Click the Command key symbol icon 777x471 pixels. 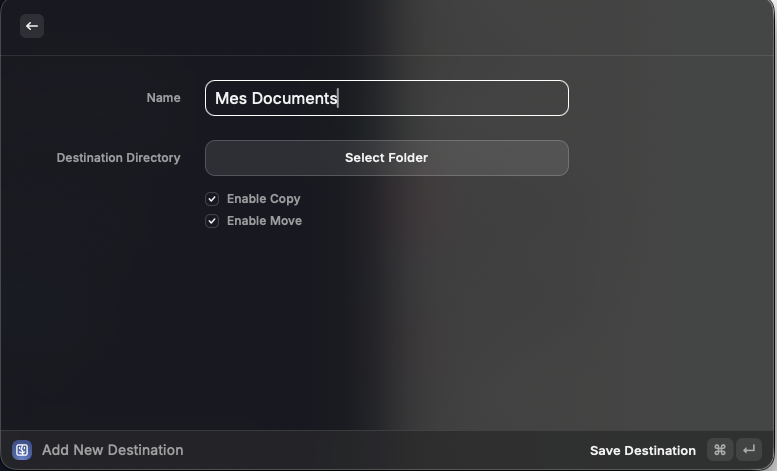click(x=719, y=450)
